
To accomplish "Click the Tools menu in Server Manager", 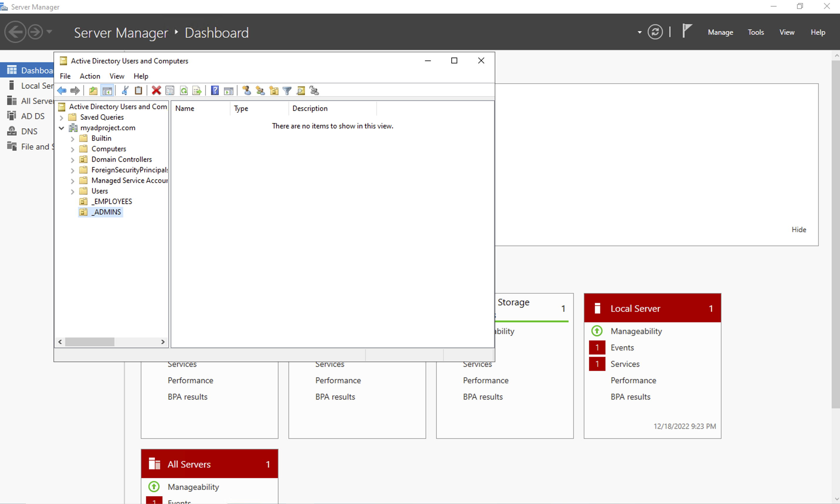I will pyautogui.click(x=755, y=32).
